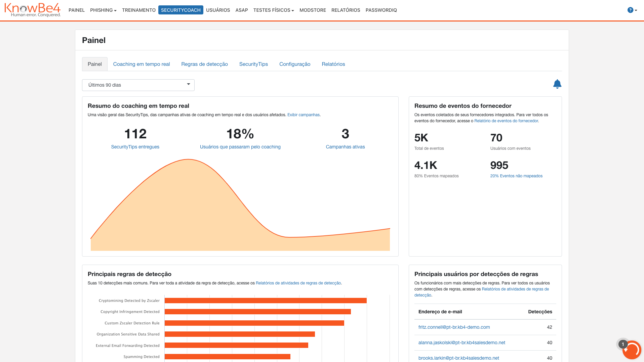Open Relatório de eventos do fornecedor link
This screenshot has width=644, height=362.
coord(506,121)
